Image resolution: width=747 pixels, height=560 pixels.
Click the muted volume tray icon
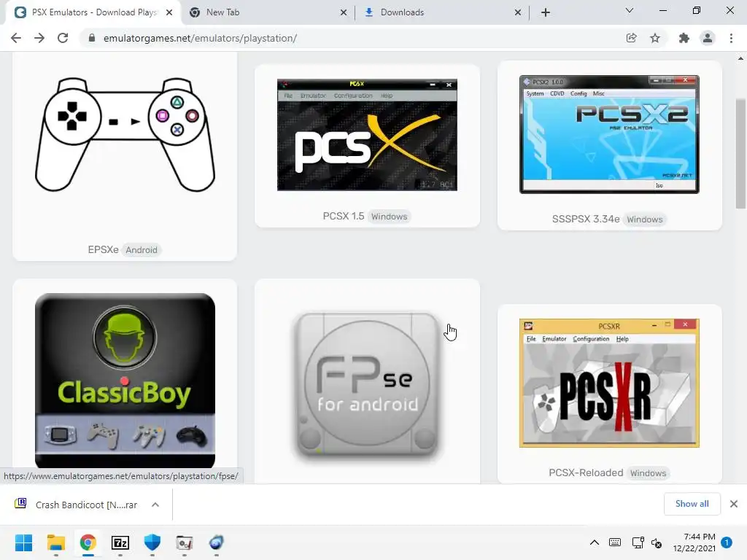(x=657, y=542)
